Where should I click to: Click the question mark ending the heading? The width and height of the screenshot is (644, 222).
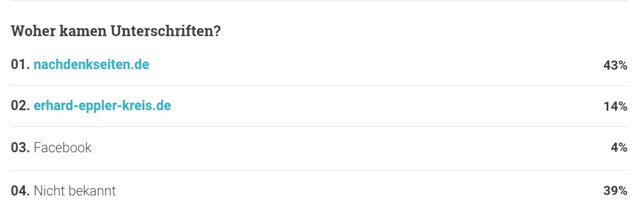tap(217, 31)
